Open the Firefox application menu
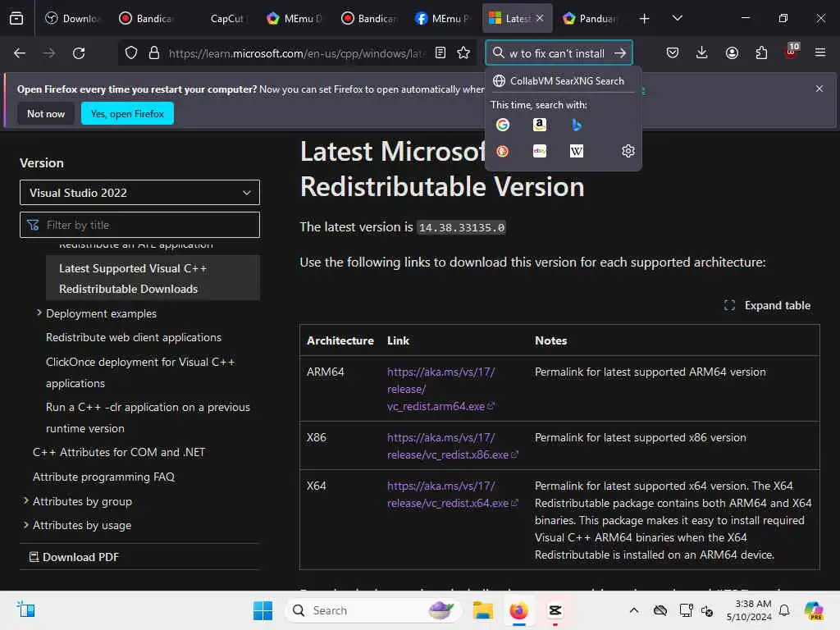 click(819, 53)
